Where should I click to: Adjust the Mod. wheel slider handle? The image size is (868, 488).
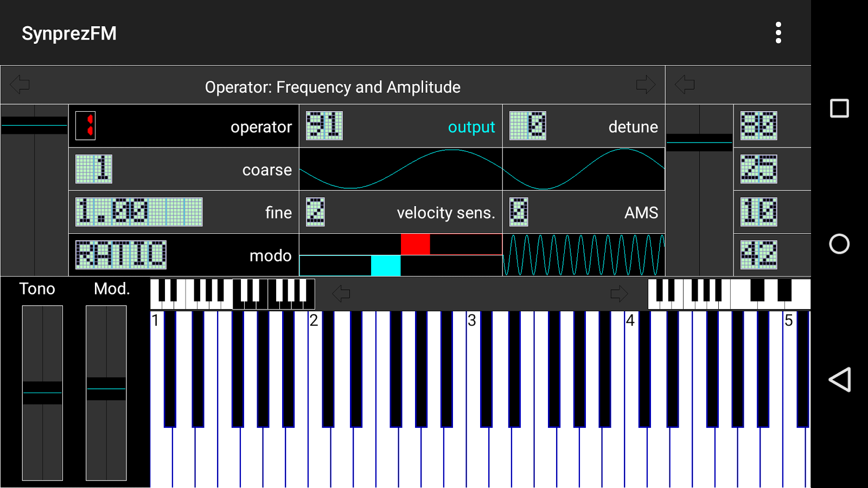106,389
